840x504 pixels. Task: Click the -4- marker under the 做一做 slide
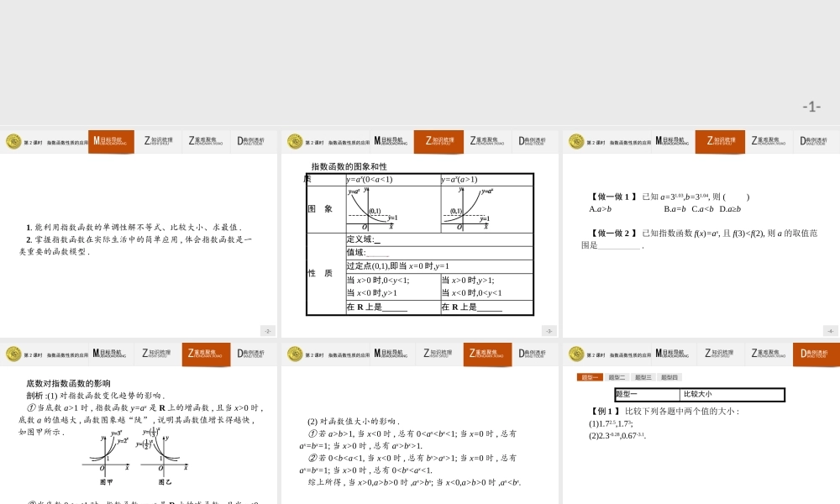point(831,330)
